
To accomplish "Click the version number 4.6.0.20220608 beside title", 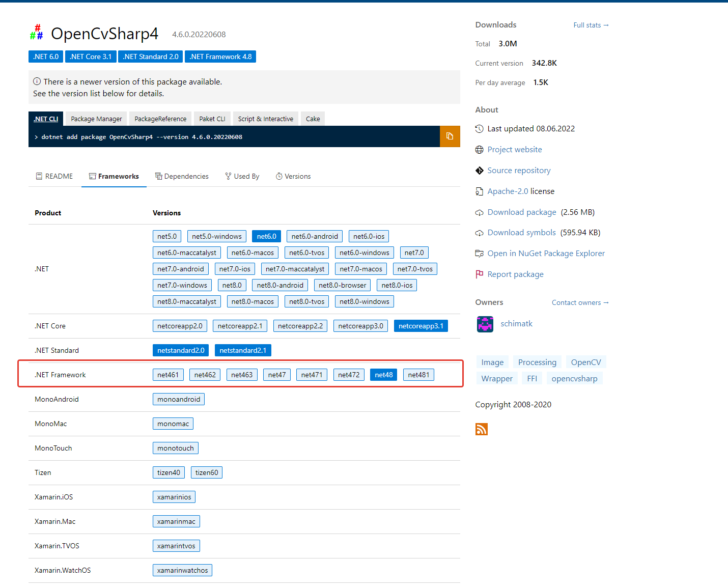I will [x=199, y=35].
